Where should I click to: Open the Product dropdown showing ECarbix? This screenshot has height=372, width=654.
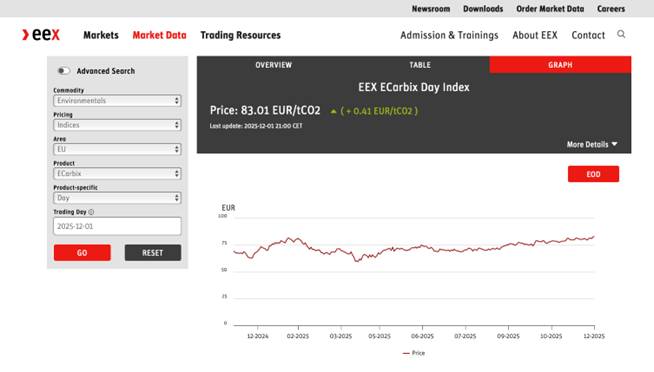pos(117,173)
